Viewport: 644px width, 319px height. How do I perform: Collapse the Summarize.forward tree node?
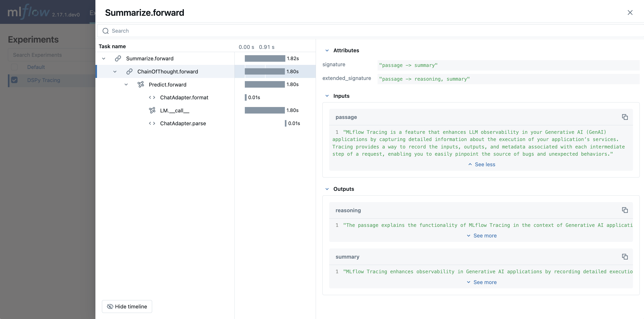[104, 58]
